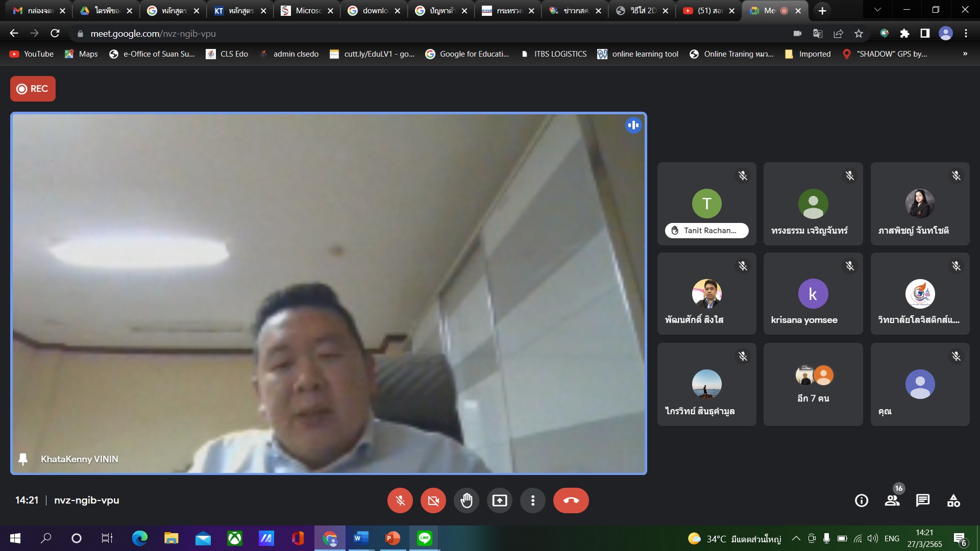
Task: Leave the call with the red hang-up button
Action: point(571,500)
